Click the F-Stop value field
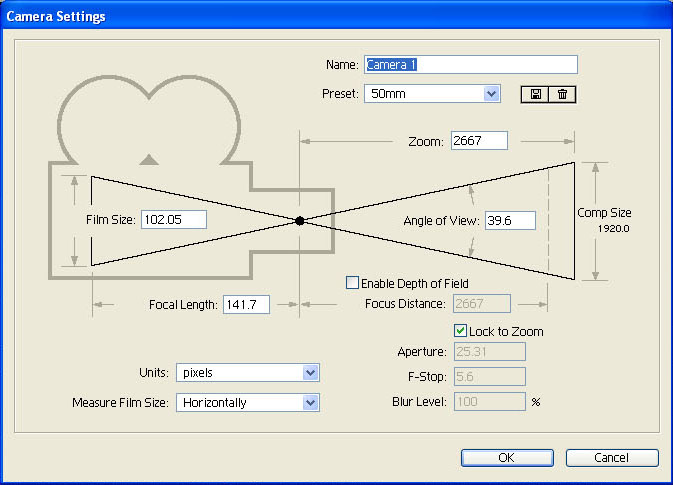 (489, 376)
